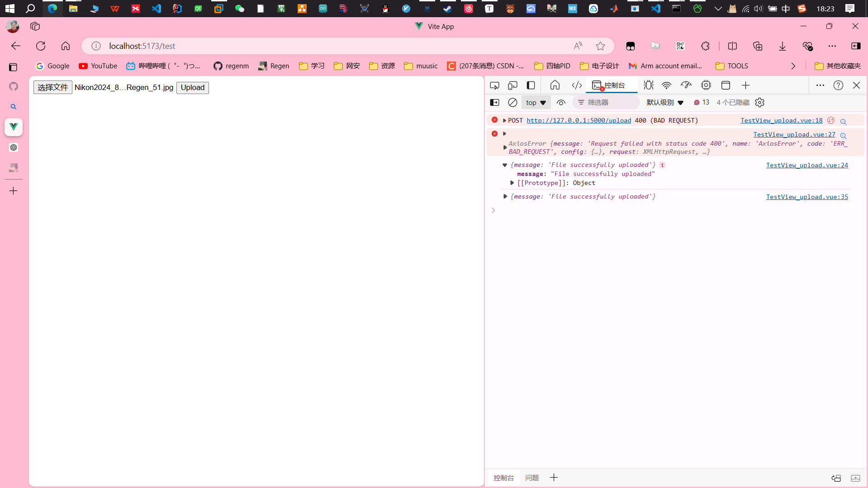Open Windows taskbar search icon

point(30,8)
